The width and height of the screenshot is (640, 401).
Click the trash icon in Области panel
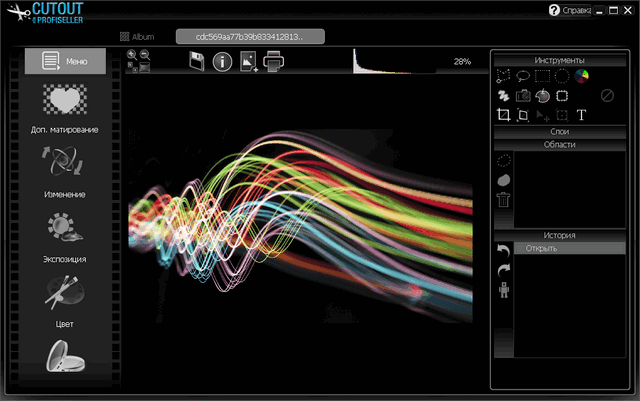pos(504,199)
